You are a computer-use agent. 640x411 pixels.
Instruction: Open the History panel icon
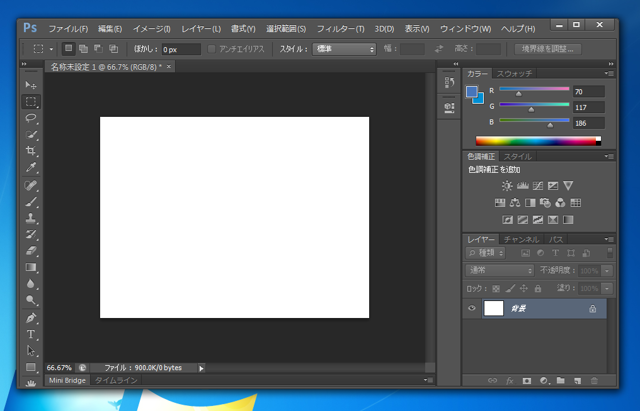[449, 82]
